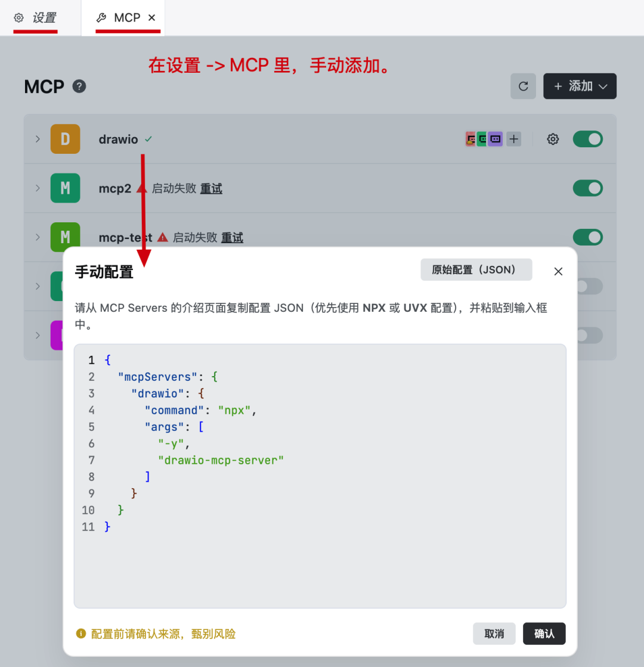Select the purple bot icon beside drawio
Image resolution: width=644 pixels, height=667 pixels.
[496, 138]
